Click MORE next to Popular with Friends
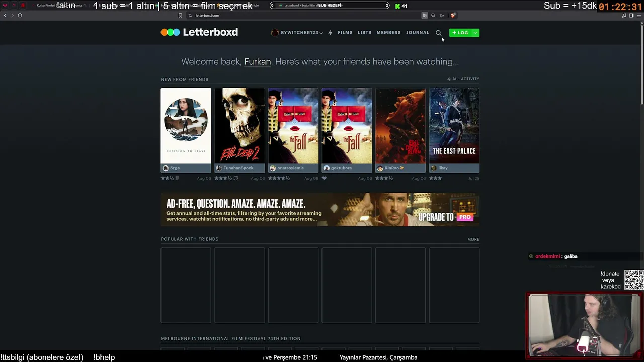644x362 pixels. [x=473, y=239]
